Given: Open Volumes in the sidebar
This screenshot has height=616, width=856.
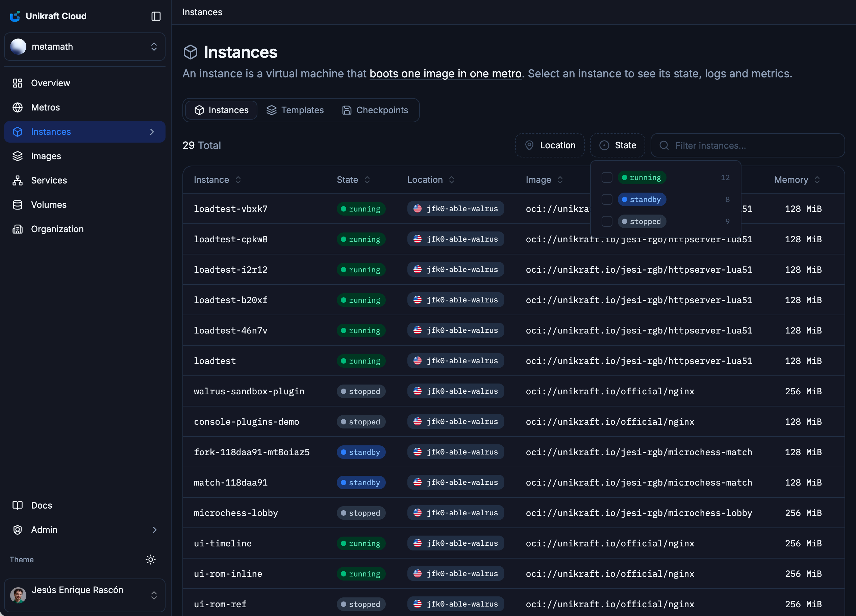Looking at the screenshot, I should [84, 204].
